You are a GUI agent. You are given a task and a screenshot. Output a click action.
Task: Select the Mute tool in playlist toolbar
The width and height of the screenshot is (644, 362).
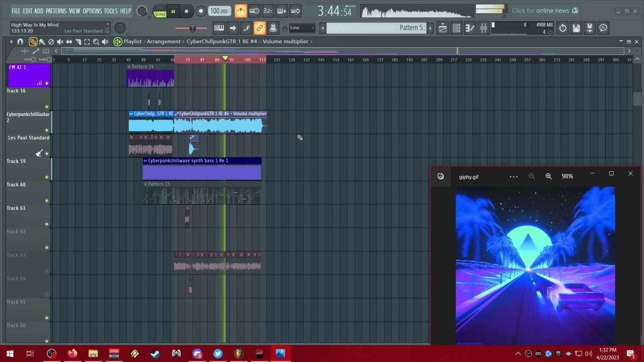[x=60, y=42]
